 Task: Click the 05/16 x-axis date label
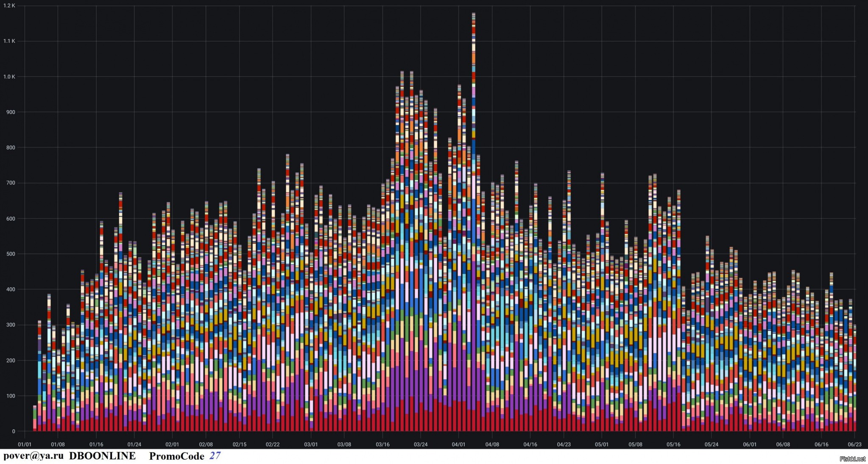[x=673, y=444]
